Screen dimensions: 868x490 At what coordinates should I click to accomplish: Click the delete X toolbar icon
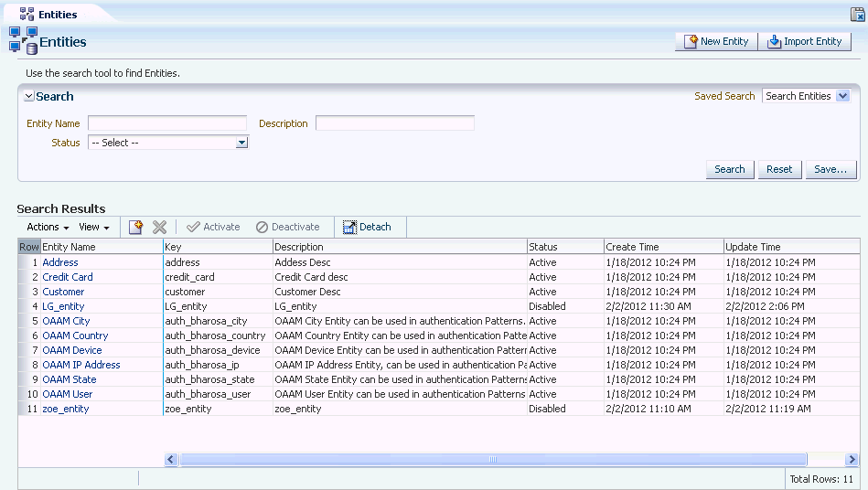click(x=159, y=227)
